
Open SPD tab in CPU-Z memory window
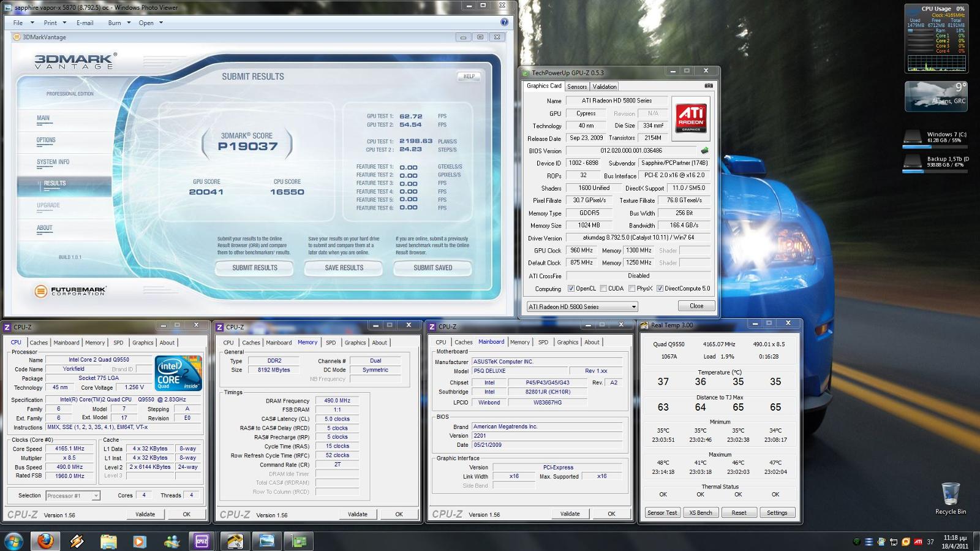coord(331,343)
